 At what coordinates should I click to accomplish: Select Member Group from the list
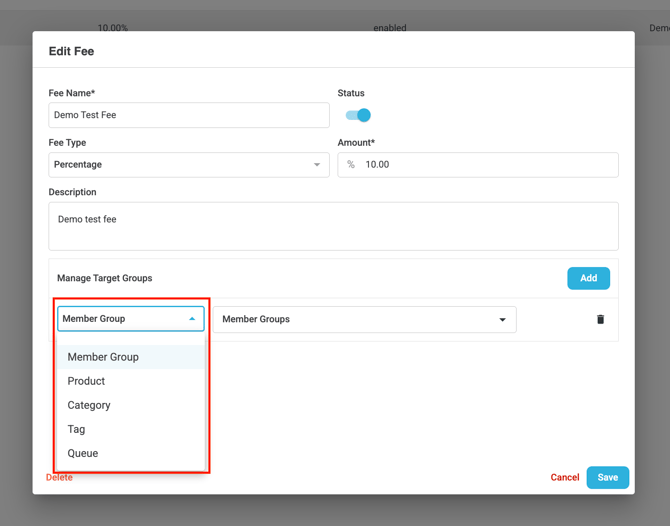point(103,357)
